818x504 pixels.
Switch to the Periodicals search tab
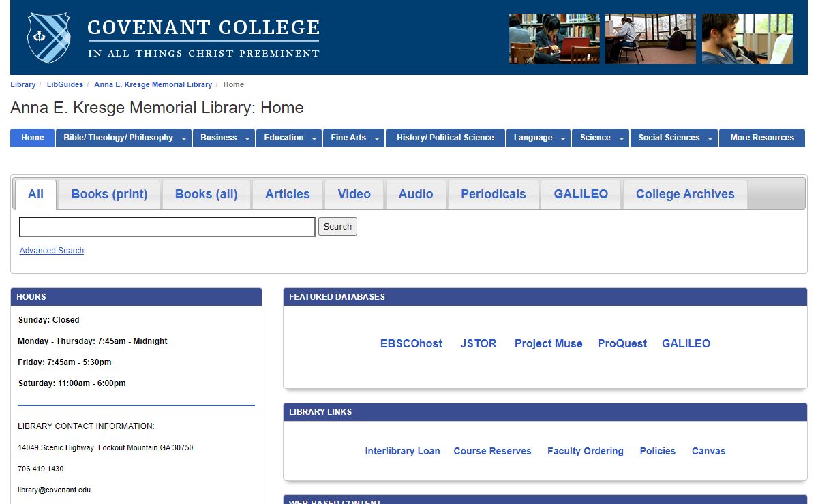coord(494,194)
